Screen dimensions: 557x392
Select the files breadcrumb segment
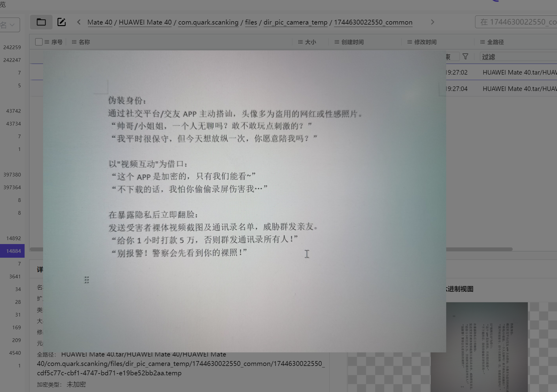[251, 22]
